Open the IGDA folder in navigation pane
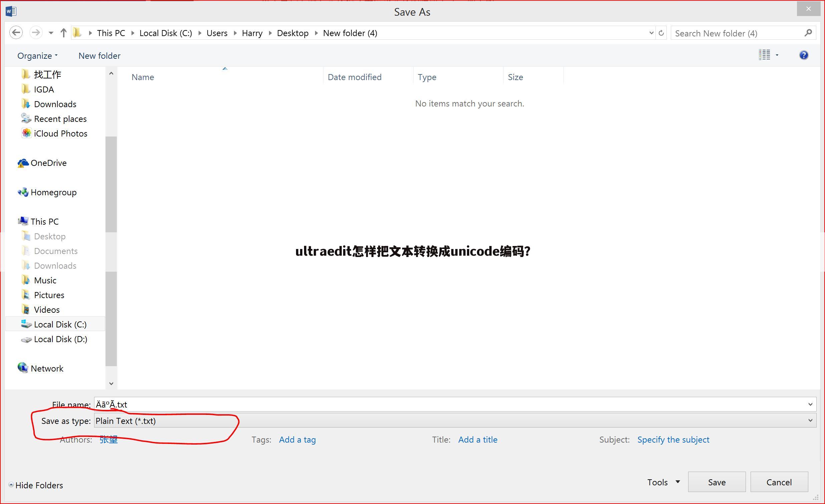 44,89
